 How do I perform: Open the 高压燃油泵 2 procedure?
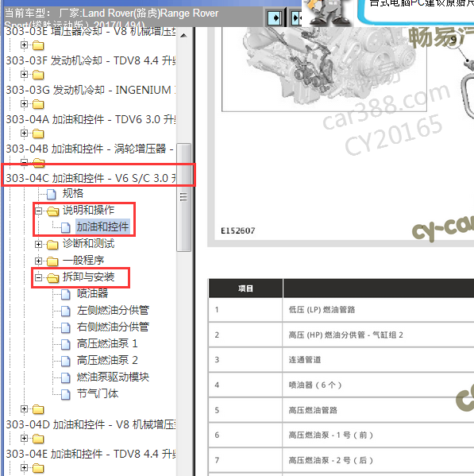pos(107,360)
